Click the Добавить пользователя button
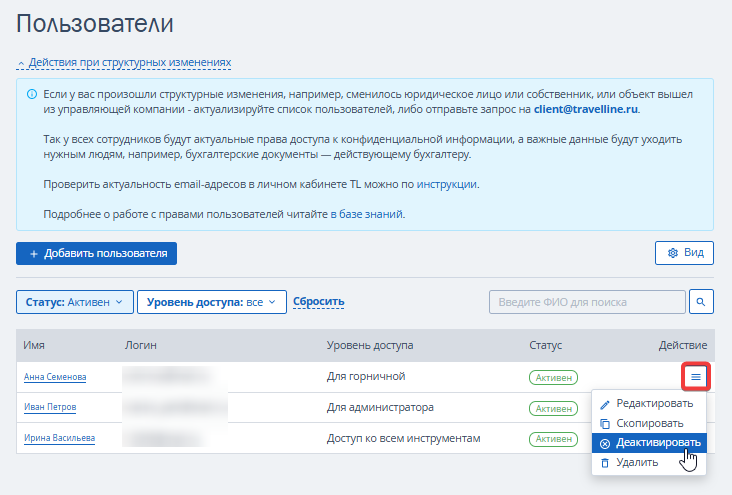Viewport: 732px width, 495px height. [96, 254]
